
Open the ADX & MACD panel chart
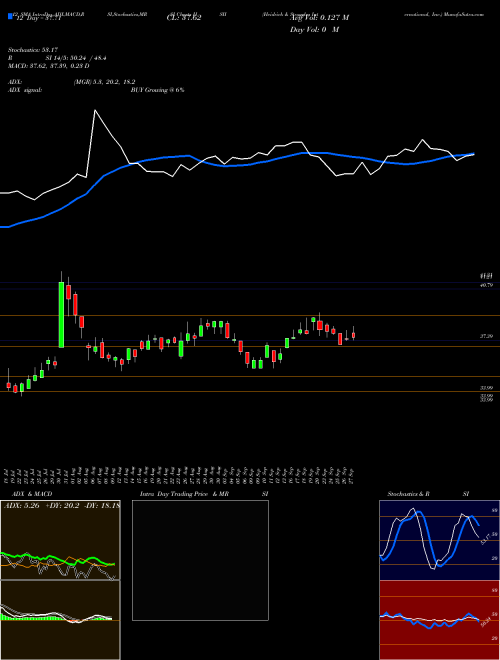pos(60,540)
